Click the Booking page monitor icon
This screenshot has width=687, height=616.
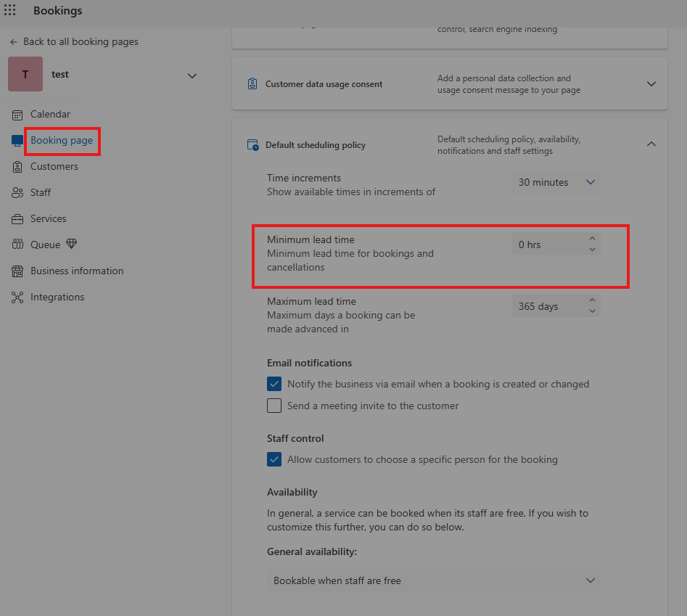17,141
